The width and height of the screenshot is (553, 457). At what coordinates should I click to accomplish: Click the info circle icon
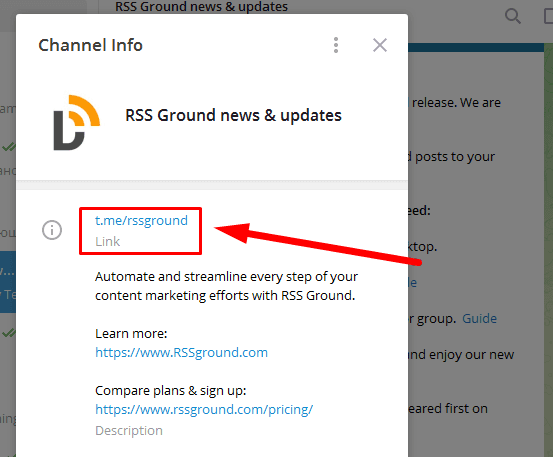click(52, 230)
